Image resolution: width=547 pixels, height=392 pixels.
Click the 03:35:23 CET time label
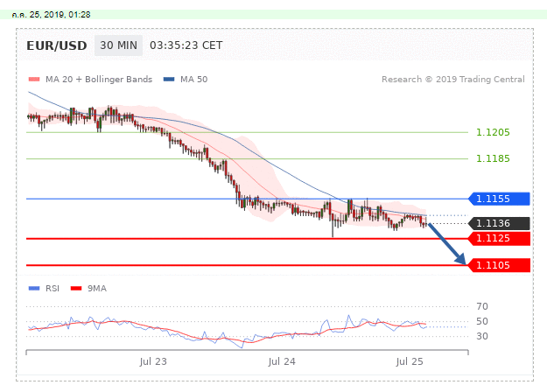[x=186, y=45]
